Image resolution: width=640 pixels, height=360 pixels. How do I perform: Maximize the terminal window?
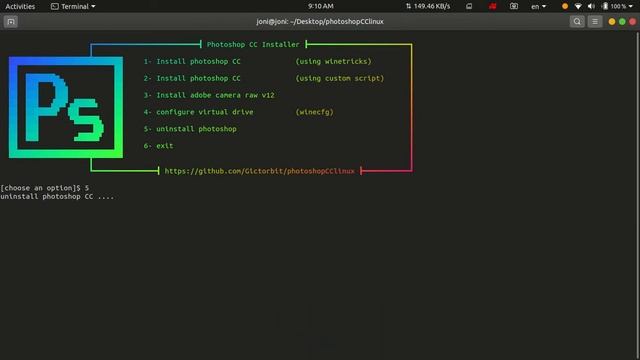[622, 22]
